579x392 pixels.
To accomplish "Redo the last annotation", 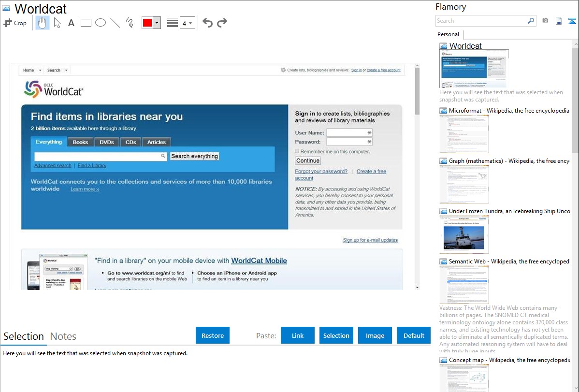I will point(222,23).
